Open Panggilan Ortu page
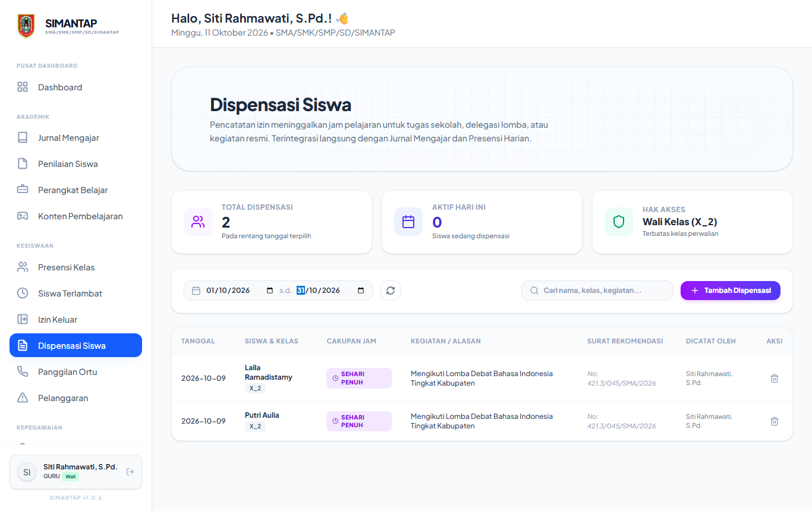 click(x=75, y=372)
